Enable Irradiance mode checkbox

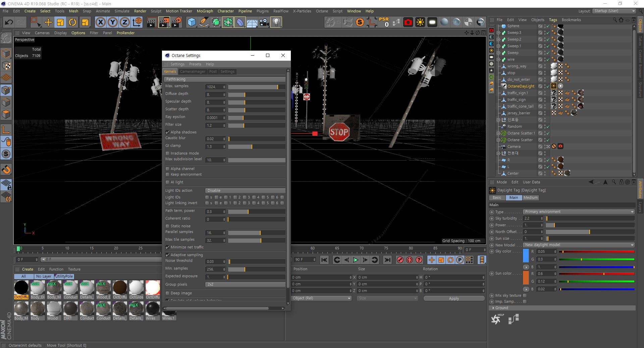167,153
